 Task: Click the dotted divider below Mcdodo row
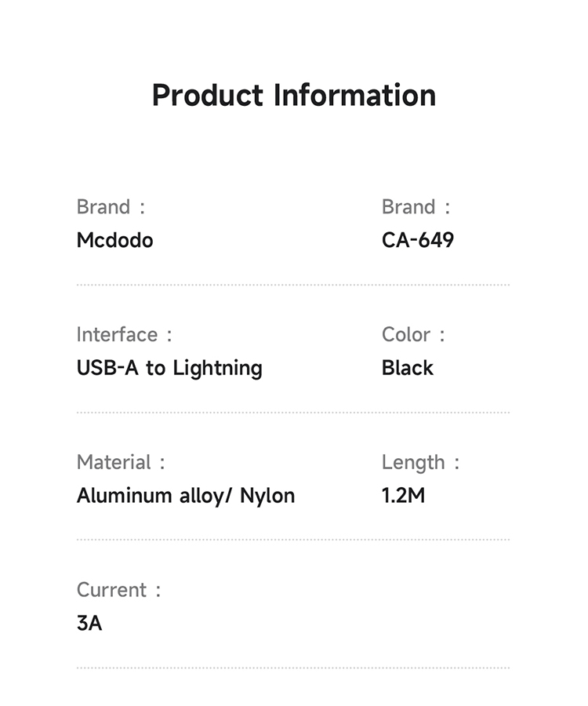[x=293, y=285]
